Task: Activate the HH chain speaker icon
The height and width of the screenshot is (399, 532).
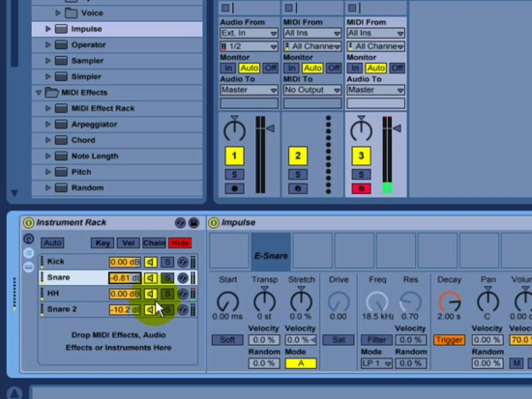Action: (x=150, y=294)
